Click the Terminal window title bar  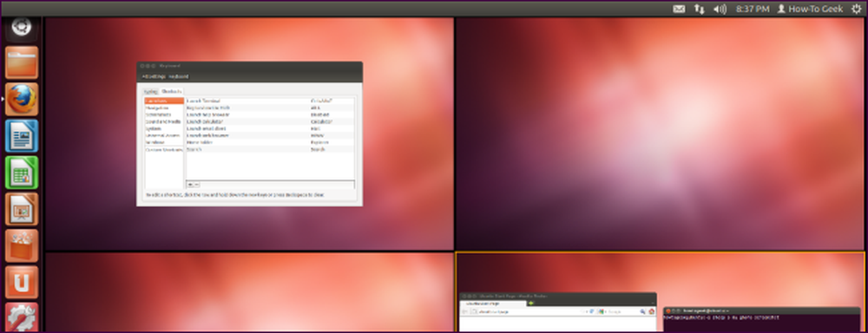(762, 311)
